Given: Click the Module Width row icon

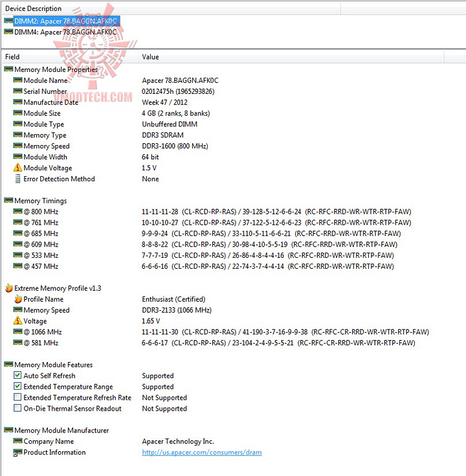Looking at the screenshot, I should (18, 156).
